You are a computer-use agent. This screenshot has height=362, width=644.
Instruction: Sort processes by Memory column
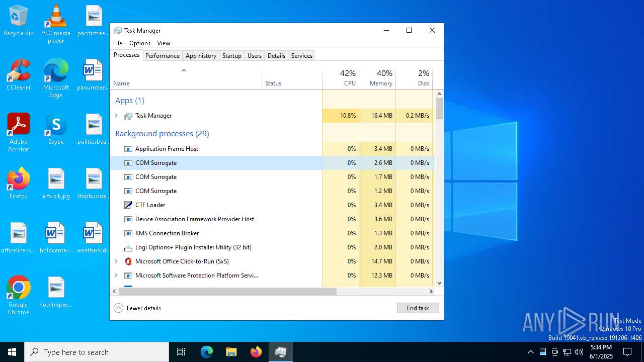(377, 78)
